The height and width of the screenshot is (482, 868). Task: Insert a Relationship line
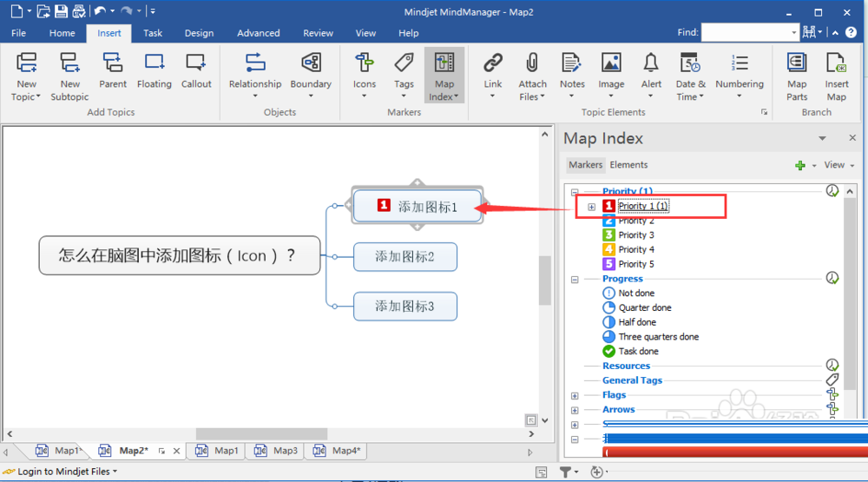[255, 76]
